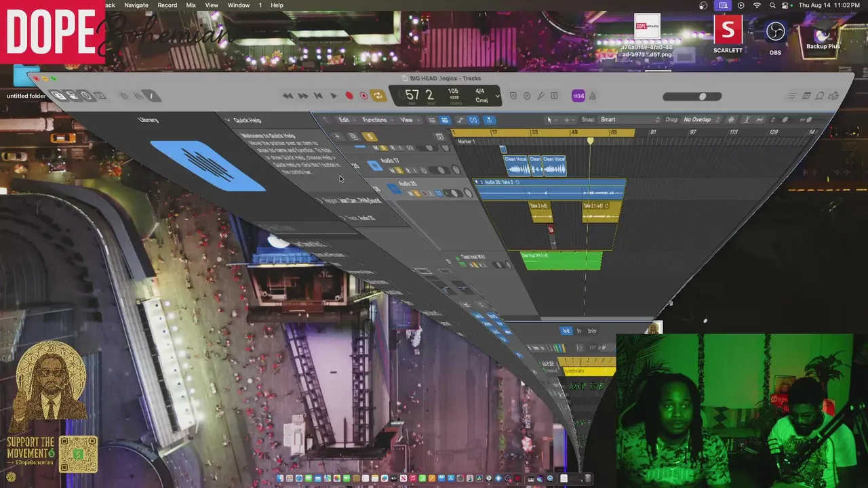Toggle the yellow global Solo S button
Screen dimensions: 868x488
pos(370,137)
